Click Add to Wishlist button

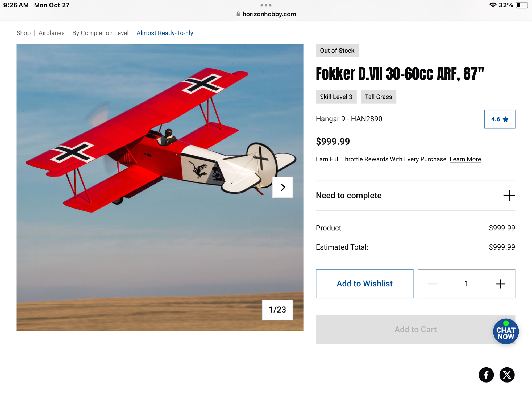tap(364, 284)
